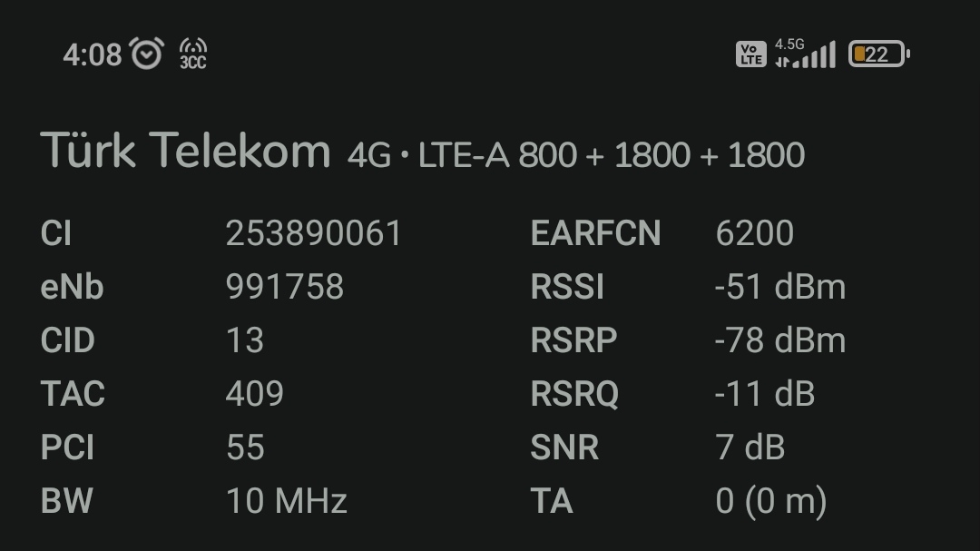Image resolution: width=980 pixels, height=551 pixels.
Task: Tap the 4.5G signal strength bars
Action: coord(805,54)
